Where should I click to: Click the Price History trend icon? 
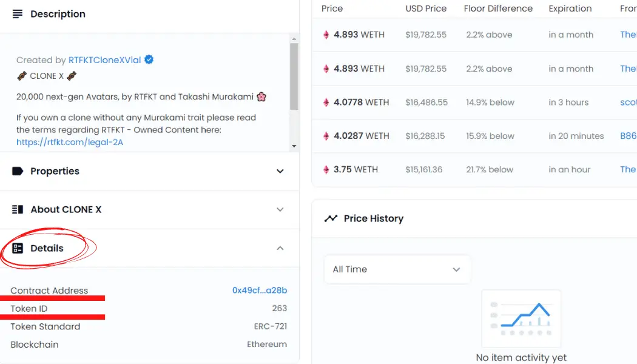point(331,218)
